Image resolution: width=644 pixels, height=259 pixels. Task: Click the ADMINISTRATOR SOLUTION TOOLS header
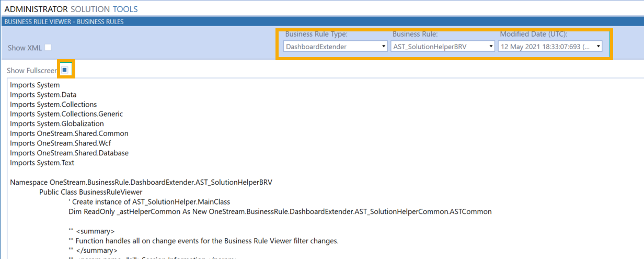point(71,9)
